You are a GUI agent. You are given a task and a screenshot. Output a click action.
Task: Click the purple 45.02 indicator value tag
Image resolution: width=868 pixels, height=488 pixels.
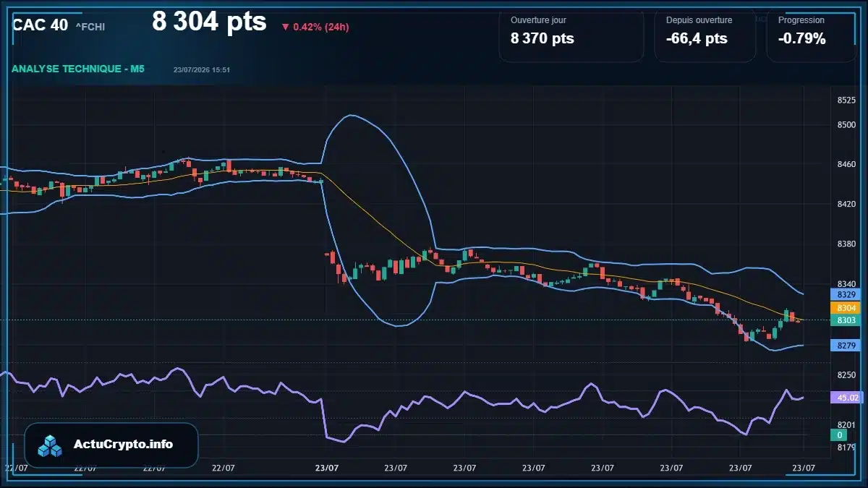(846, 397)
